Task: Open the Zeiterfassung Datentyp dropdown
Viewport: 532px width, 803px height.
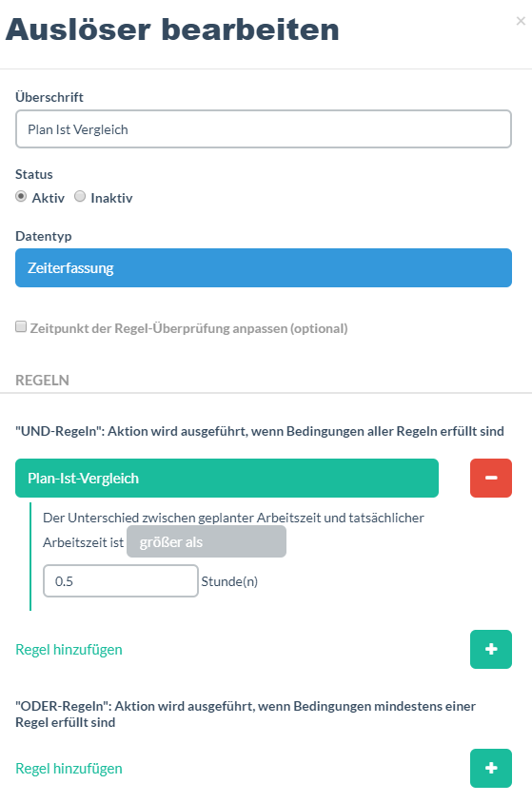Action: tap(264, 268)
